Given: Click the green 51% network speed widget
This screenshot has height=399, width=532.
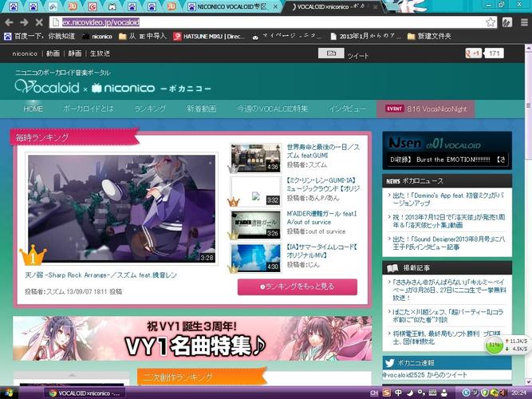Looking at the screenshot, I should (494, 345).
